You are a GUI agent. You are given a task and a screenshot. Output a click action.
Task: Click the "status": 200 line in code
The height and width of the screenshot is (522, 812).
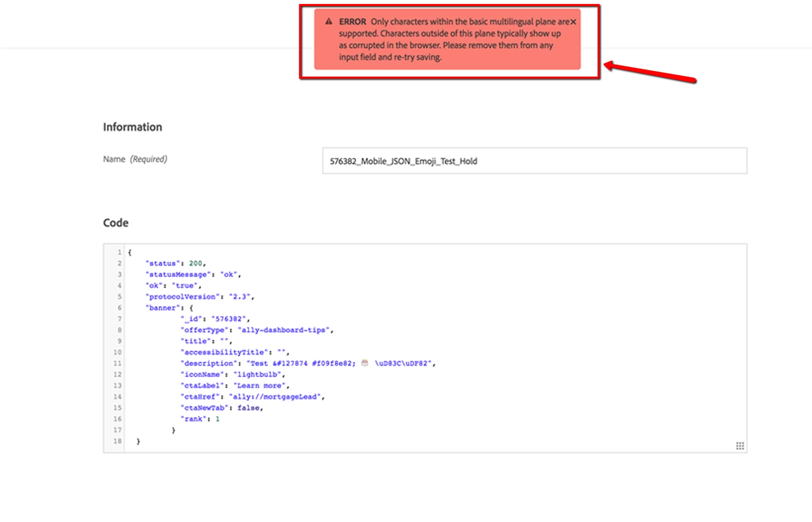[176, 264]
